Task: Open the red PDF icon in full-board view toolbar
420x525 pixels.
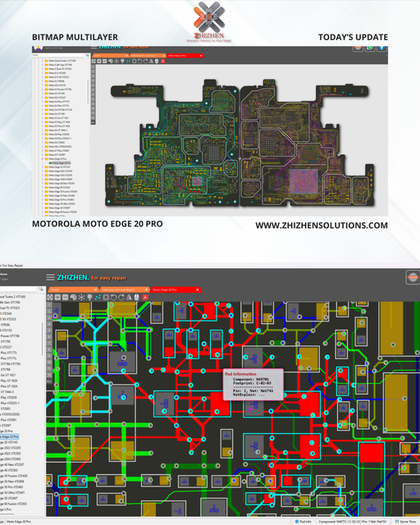Action: (162, 62)
